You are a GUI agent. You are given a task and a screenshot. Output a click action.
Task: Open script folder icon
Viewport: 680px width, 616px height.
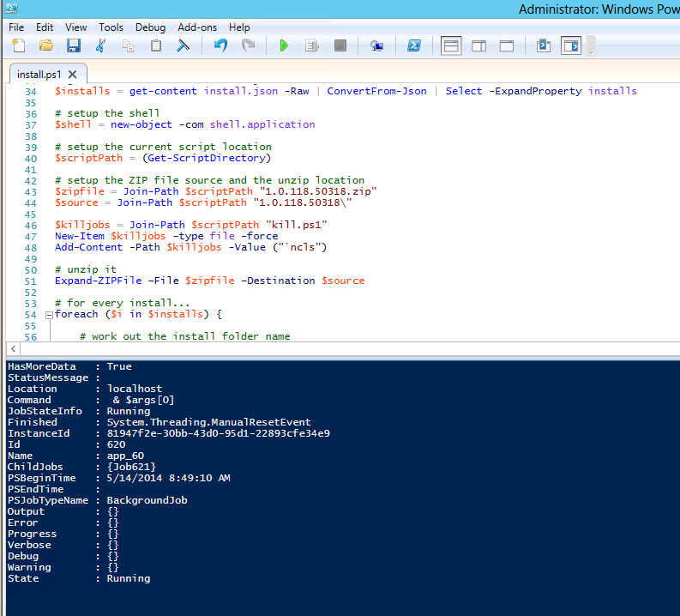pyautogui.click(x=46, y=45)
